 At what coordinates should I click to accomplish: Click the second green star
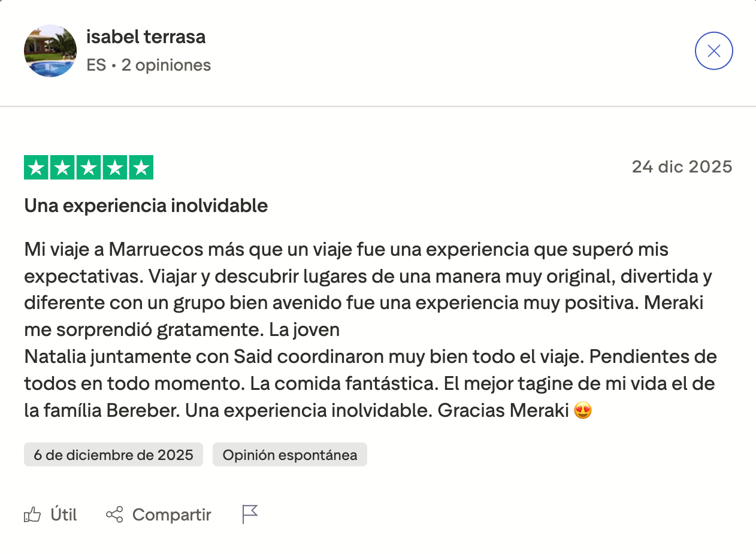click(x=62, y=168)
